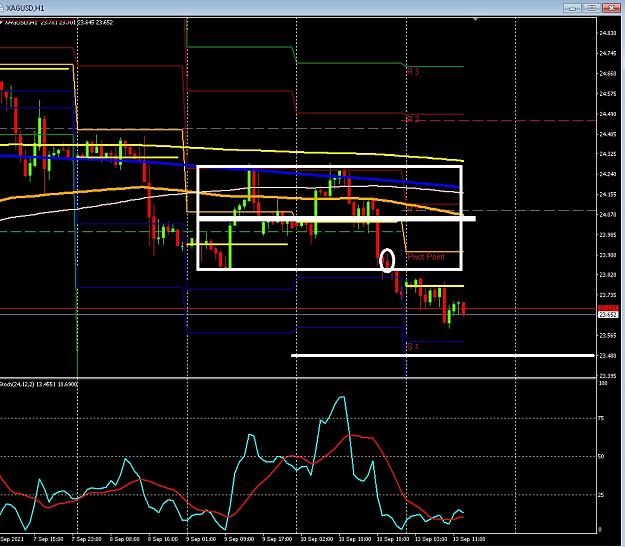This screenshot has width=625, height=547.
Task: Click the 7 Sep 23:00 time label
Action: tap(88, 539)
